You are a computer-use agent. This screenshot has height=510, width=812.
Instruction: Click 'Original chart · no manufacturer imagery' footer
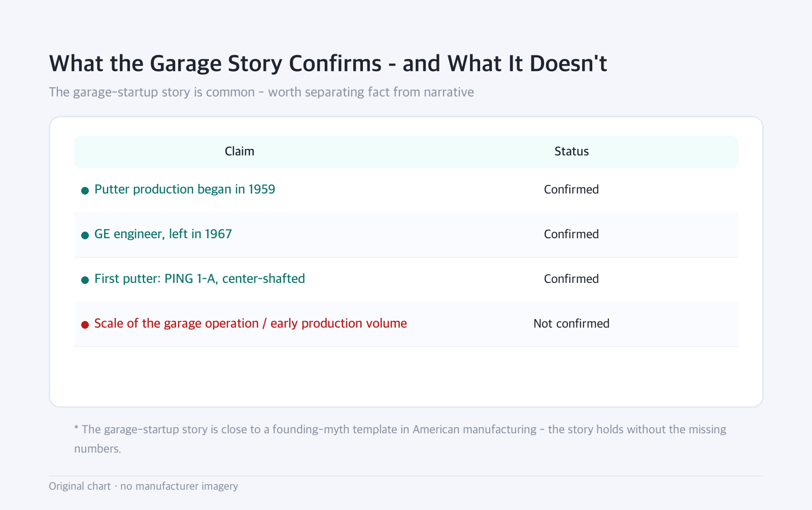[143, 486]
